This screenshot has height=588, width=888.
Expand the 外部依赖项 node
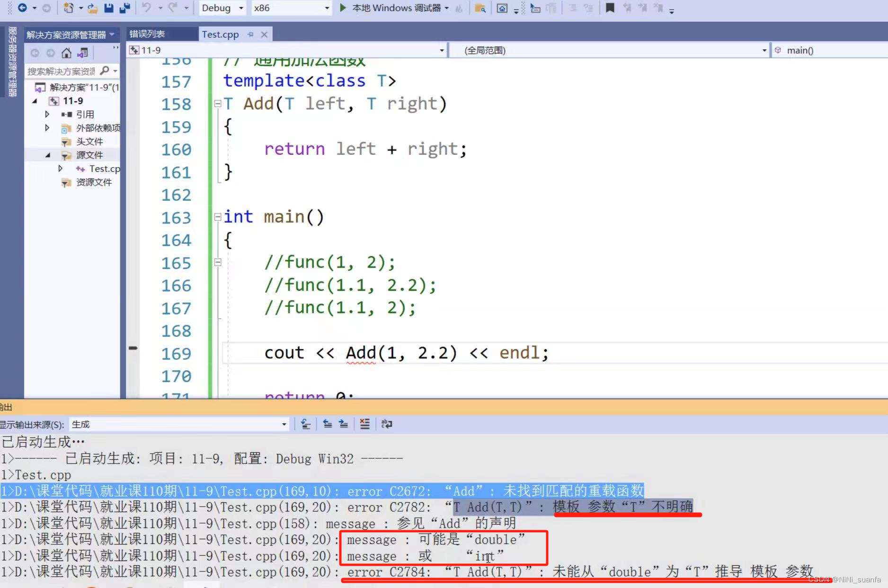(47, 128)
